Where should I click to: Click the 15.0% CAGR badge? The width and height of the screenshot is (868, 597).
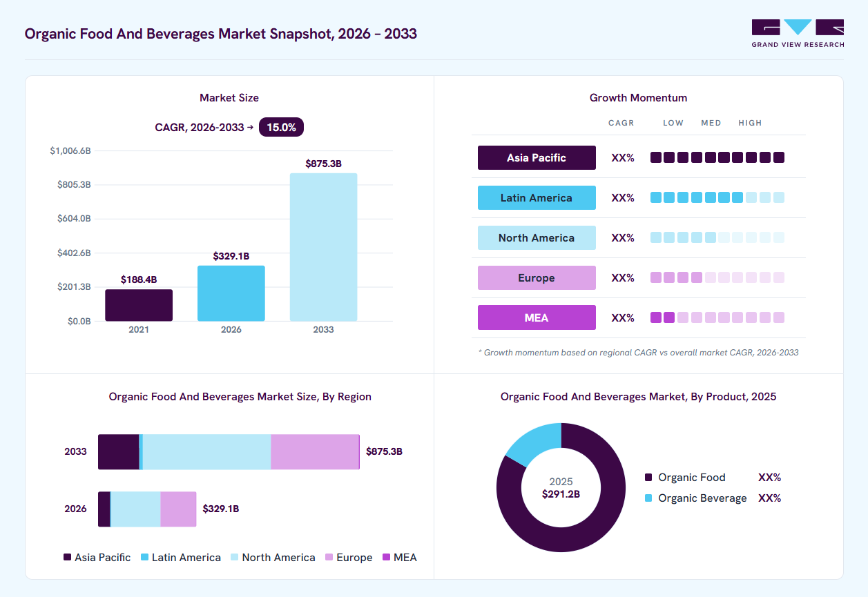tap(281, 127)
